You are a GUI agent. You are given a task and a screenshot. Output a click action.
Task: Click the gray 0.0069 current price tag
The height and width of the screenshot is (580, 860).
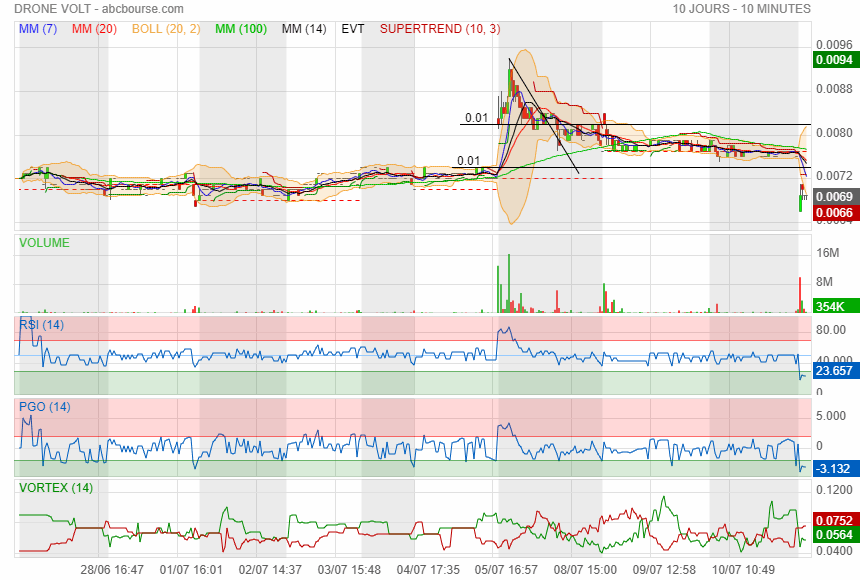[x=834, y=196]
